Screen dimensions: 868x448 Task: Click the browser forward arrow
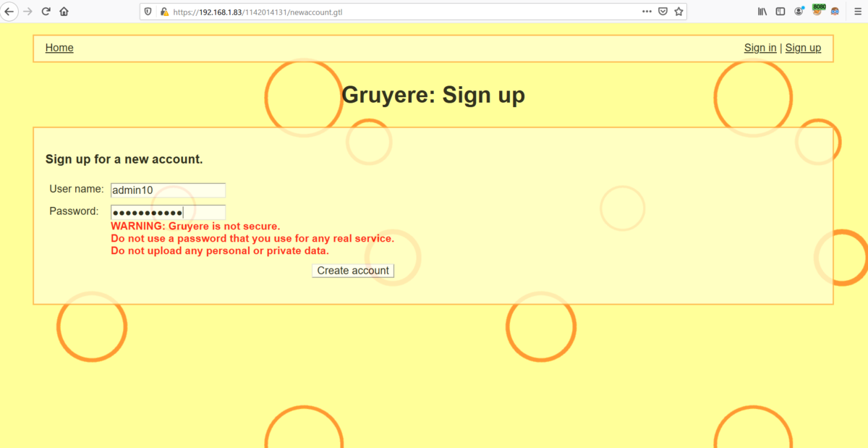(28, 12)
